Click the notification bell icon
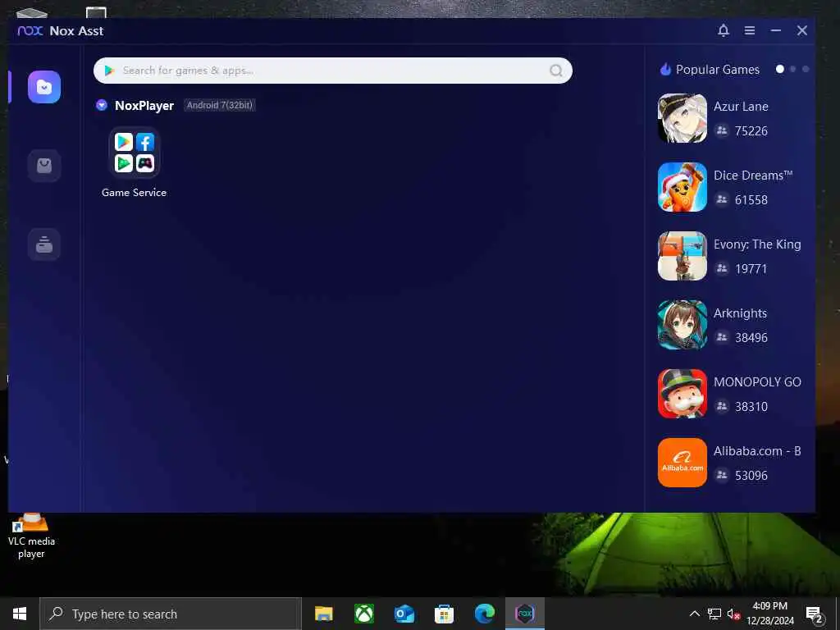Image resolution: width=840 pixels, height=630 pixels. pyautogui.click(x=724, y=30)
